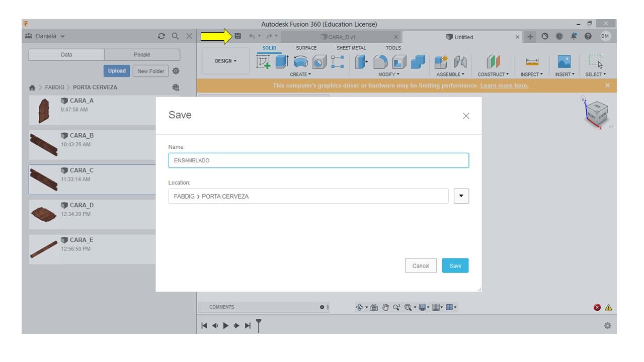Screen dimensions: 644x362
Task: Click the Undo arrow icon
Action: [252, 36]
